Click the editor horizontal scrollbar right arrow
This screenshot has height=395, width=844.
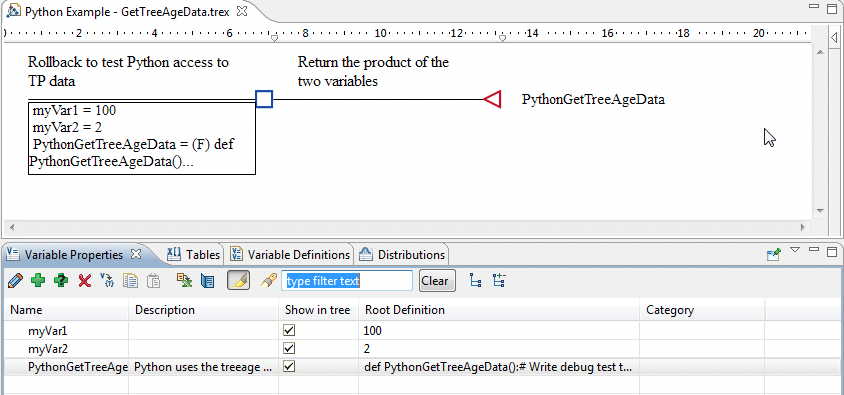point(803,228)
